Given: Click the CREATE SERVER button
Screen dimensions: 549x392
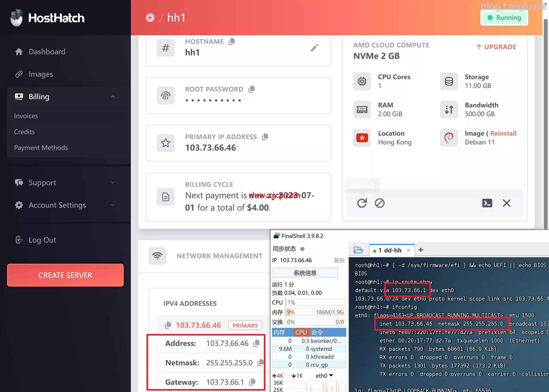Looking at the screenshot, I should coord(65,275).
